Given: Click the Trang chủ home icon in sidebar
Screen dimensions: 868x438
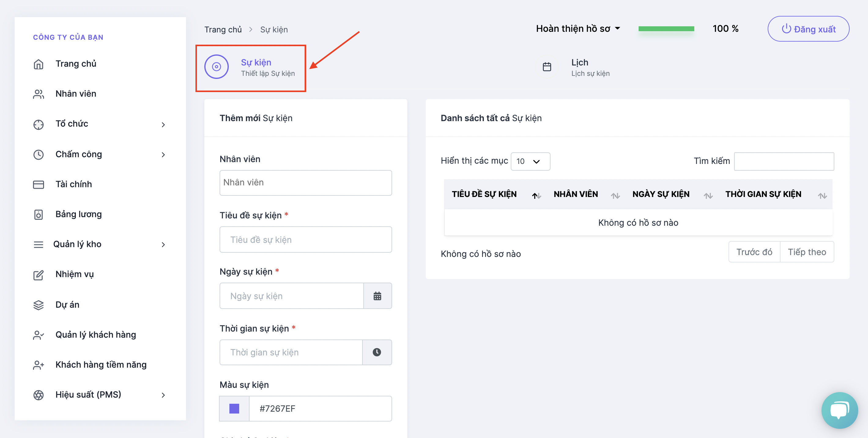Looking at the screenshot, I should [x=39, y=64].
